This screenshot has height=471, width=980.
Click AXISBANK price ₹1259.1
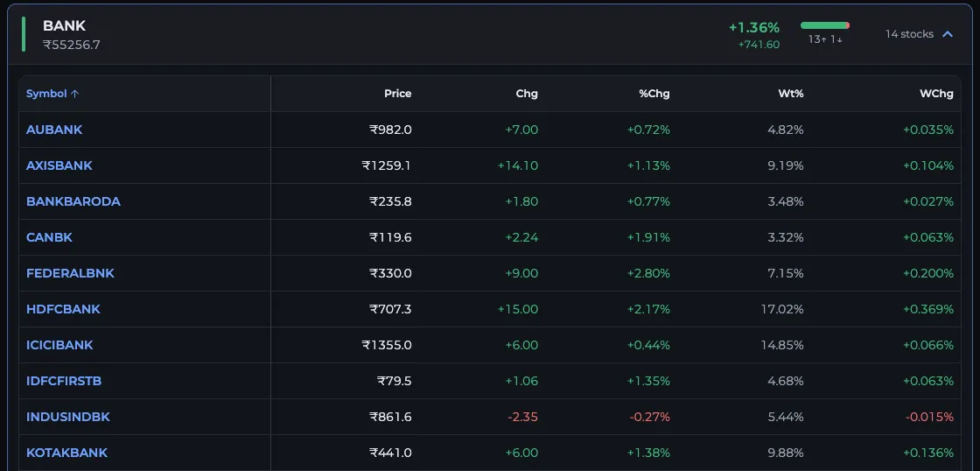tap(387, 165)
